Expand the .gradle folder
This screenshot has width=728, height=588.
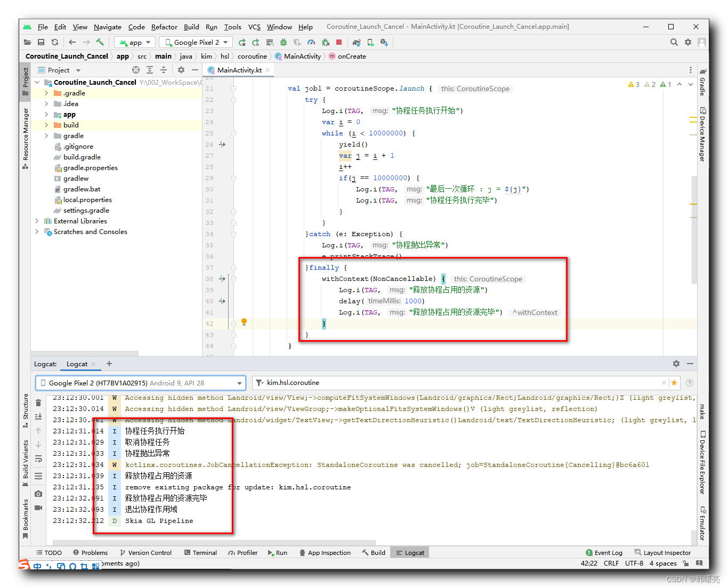[46, 93]
